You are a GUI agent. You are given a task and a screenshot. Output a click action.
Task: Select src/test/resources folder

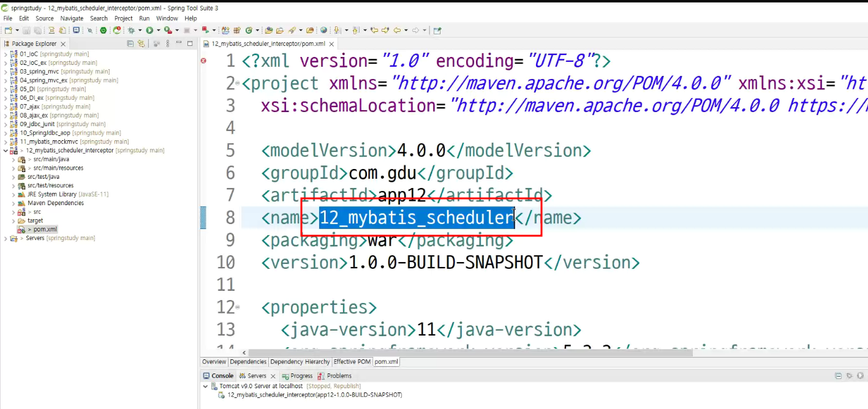pos(50,186)
